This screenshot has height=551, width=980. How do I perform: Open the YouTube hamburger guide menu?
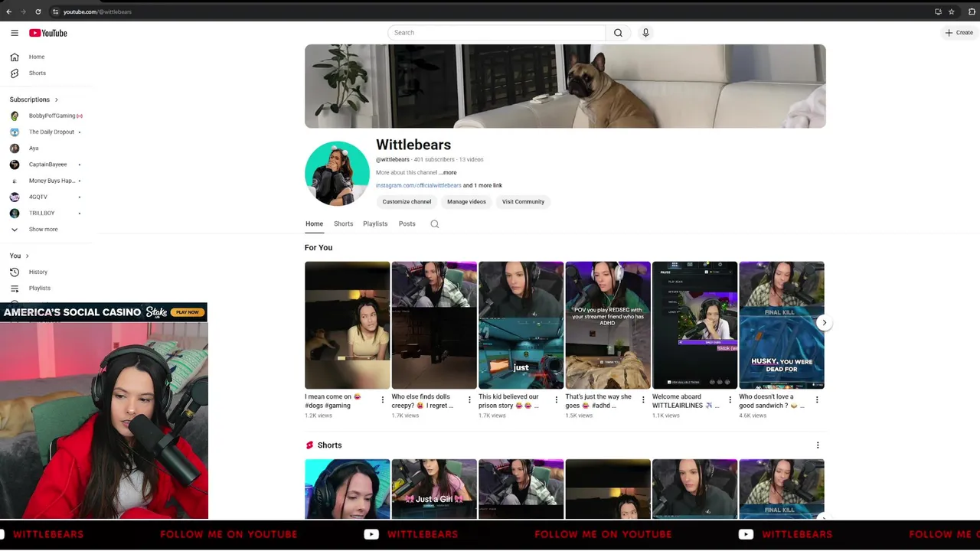click(x=15, y=33)
